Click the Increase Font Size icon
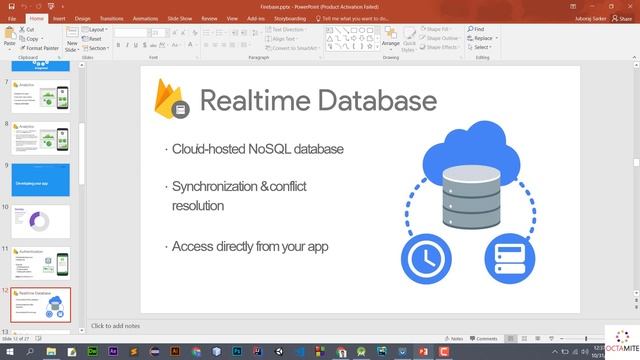The width and height of the screenshot is (640, 360). (x=175, y=33)
